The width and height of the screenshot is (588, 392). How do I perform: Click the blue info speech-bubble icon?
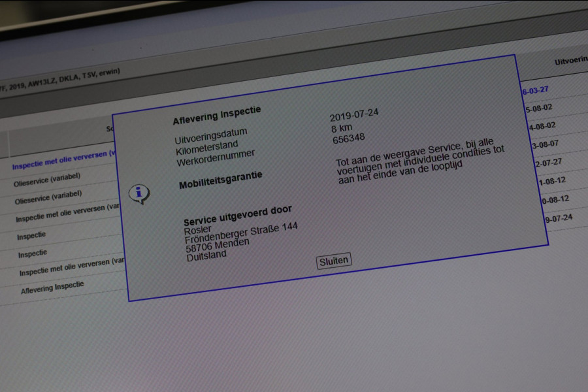pos(139,193)
